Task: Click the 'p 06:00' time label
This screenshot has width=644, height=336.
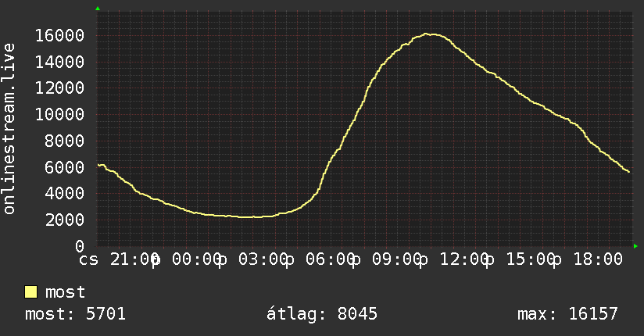Action: pyautogui.click(x=320, y=260)
